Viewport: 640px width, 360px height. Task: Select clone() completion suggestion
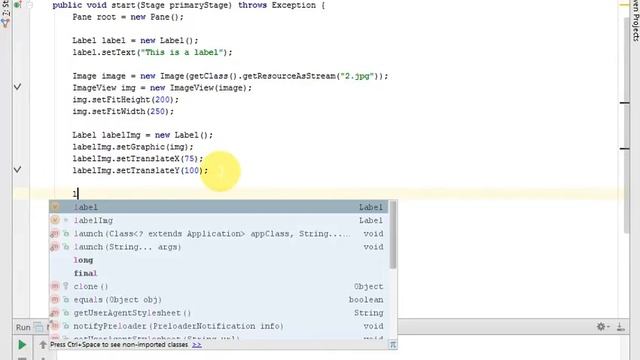pyautogui.click(x=219, y=287)
